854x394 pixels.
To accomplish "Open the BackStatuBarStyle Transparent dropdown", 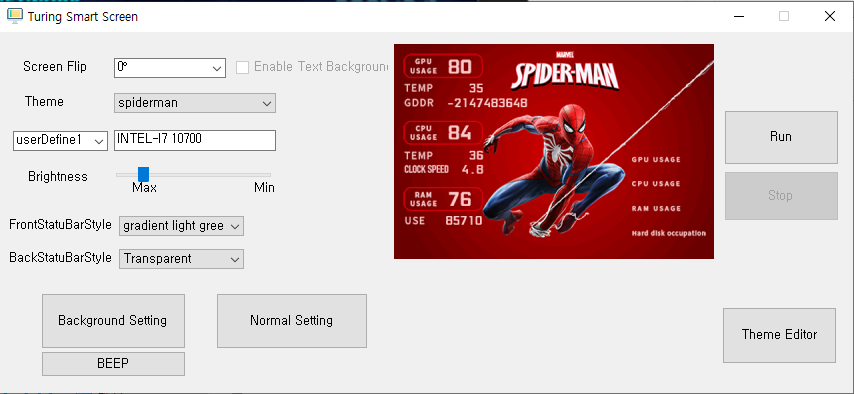I will click(181, 259).
